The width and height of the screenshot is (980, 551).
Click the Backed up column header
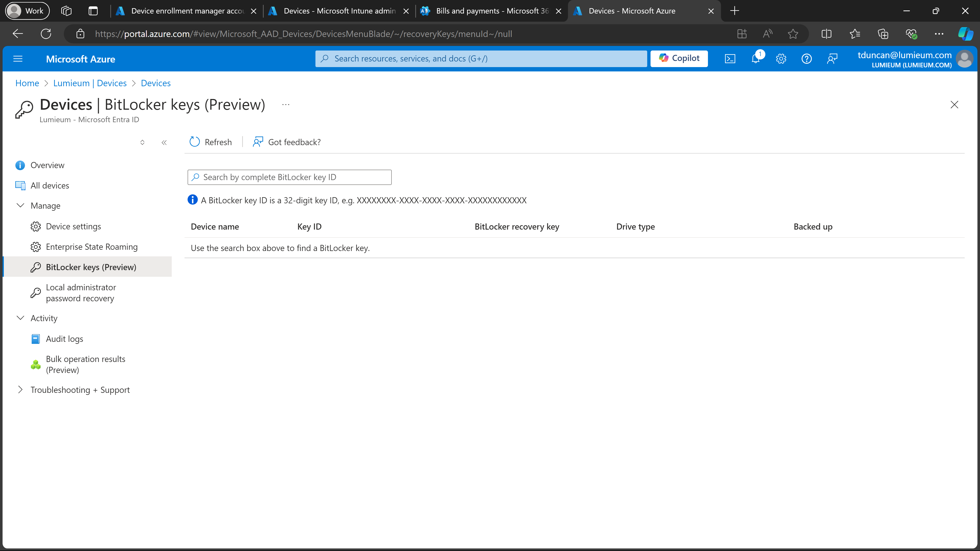pos(813,227)
